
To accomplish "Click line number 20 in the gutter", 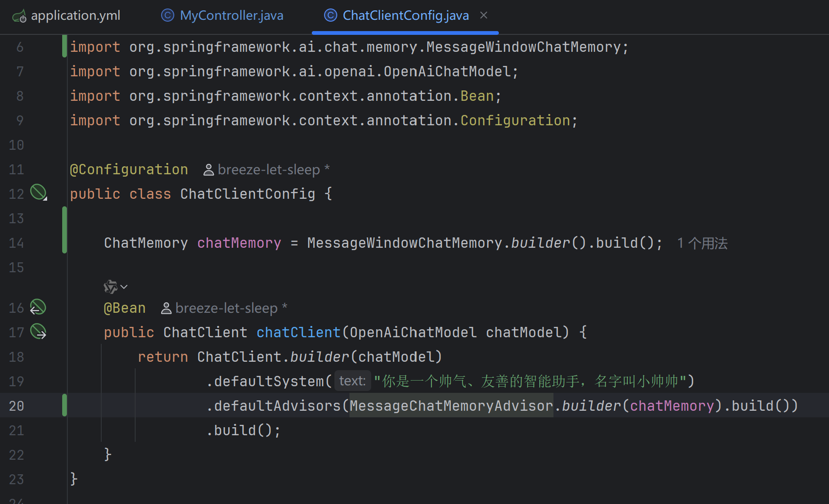I will [16, 406].
